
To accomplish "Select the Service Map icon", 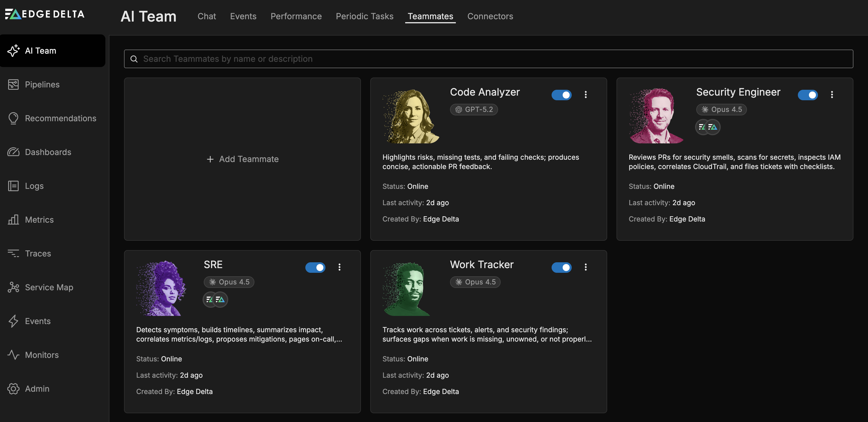I will pyautogui.click(x=13, y=287).
